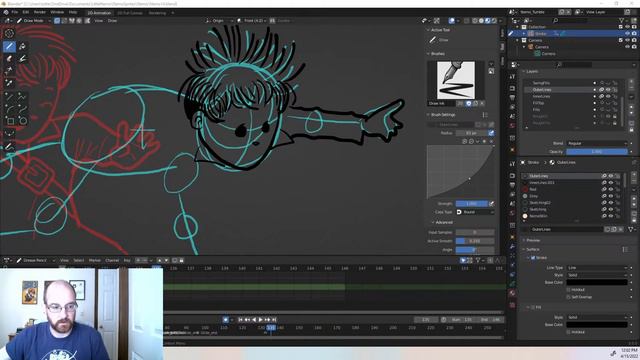Image resolution: width=640 pixels, height=360 pixels.
Task: Open the Front drawing plane dropdown
Action: pyautogui.click(x=251, y=20)
